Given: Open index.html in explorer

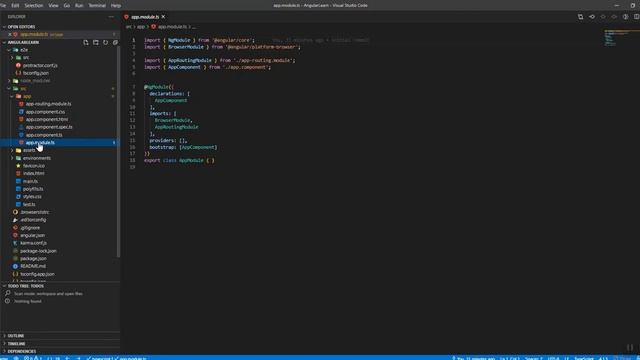Looking at the screenshot, I should tap(33, 173).
